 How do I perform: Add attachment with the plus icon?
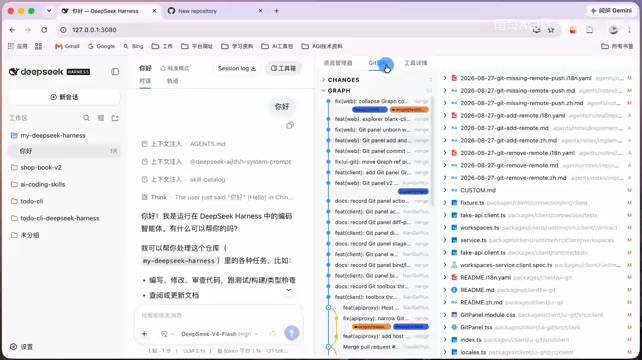coord(144,334)
